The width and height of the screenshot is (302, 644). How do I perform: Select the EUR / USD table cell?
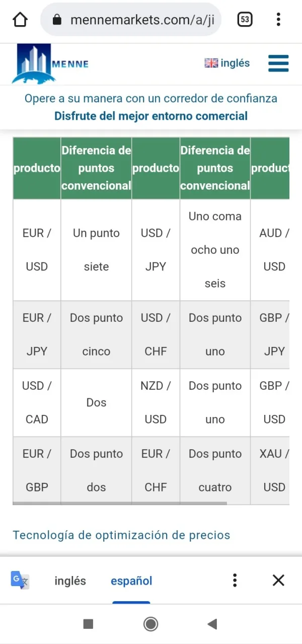[36, 250]
